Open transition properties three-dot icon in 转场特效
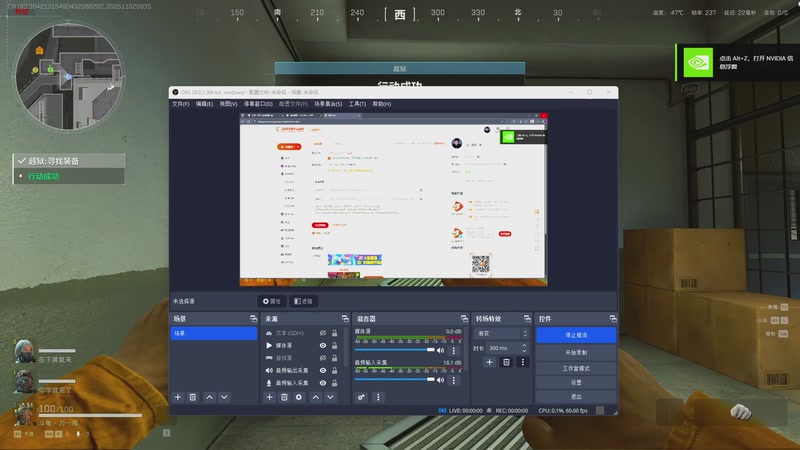 [522, 362]
